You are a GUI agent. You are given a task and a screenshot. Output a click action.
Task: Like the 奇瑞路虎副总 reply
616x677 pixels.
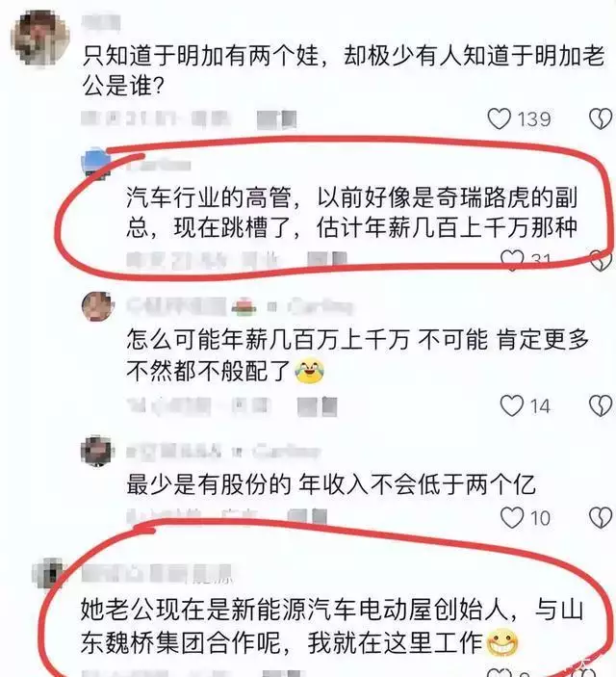(x=512, y=260)
